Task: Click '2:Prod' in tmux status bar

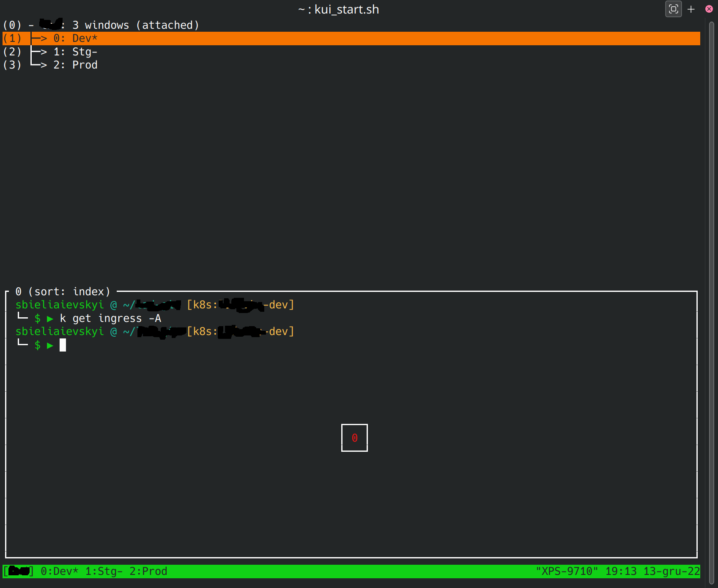Action: tap(148, 571)
